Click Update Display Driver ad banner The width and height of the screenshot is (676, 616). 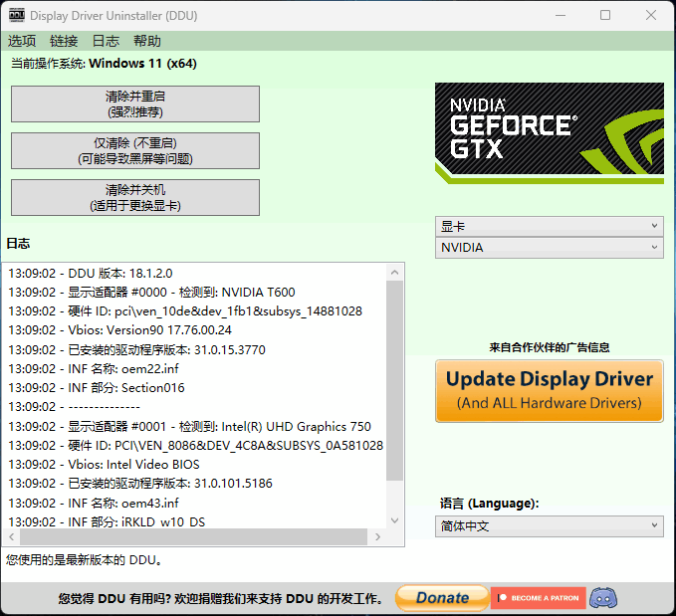click(x=550, y=391)
